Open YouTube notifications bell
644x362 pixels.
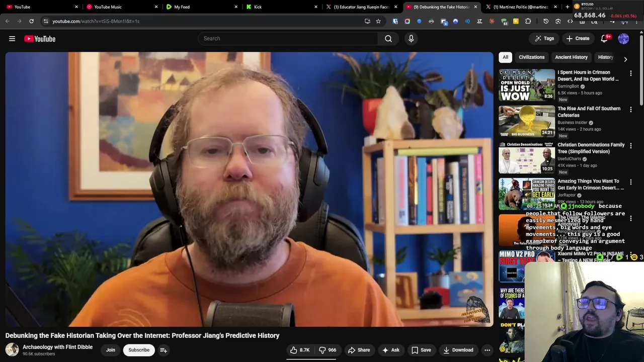(605, 39)
